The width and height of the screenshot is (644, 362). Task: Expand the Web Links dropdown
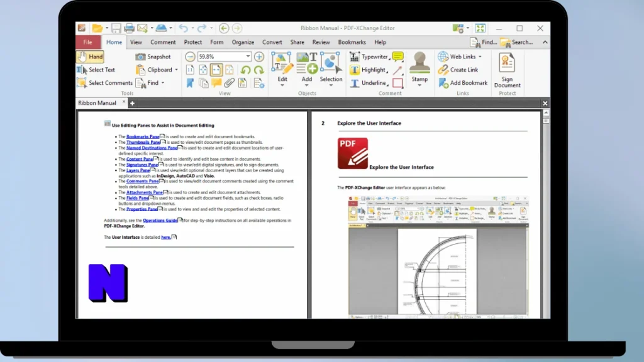(480, 57)
